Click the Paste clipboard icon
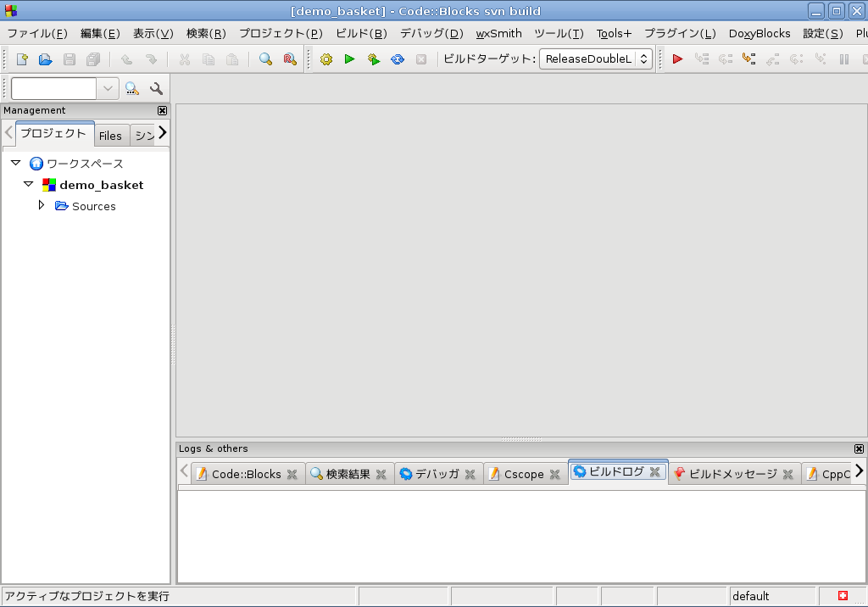The image size is (868, 607). pos(232,58)
